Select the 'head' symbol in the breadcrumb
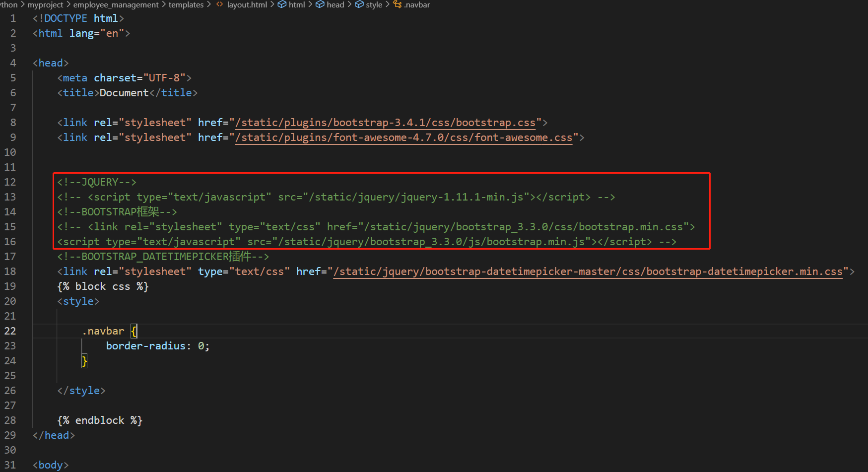The width and height of the screenshot is (868, 472). pyautogui.click(x=335, y=4)
